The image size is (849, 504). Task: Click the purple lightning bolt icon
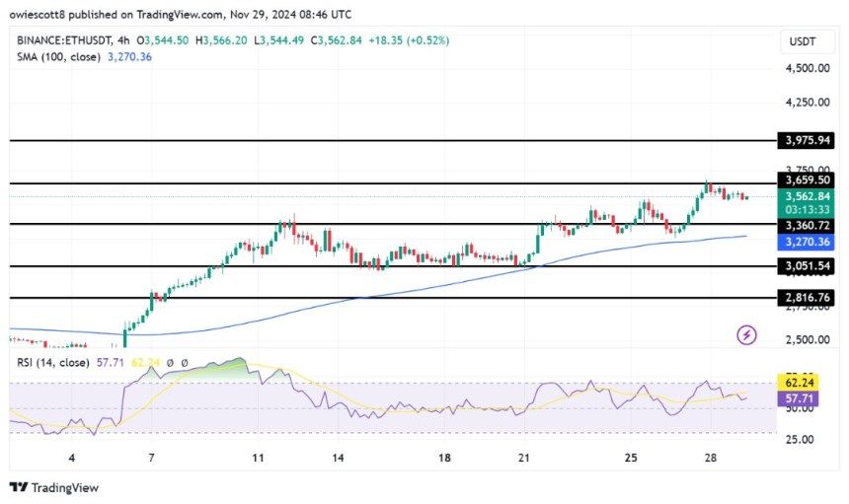pyautogui.click(x=746, y=335)
